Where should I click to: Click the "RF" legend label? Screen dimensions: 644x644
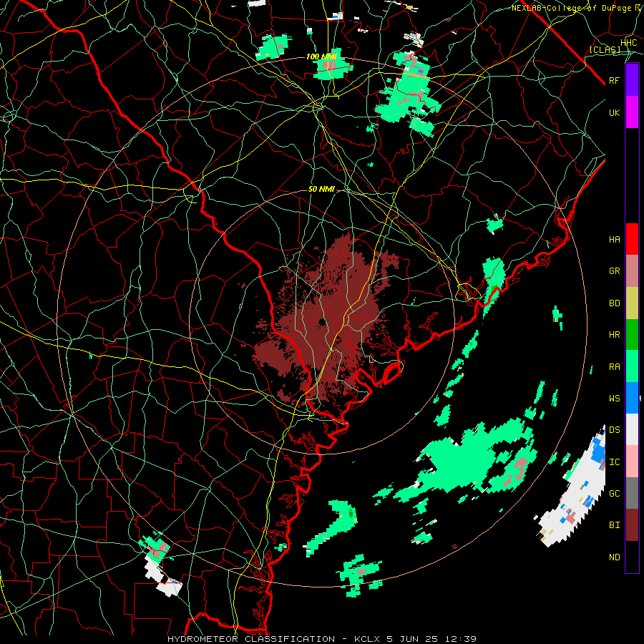pos(614,80)
